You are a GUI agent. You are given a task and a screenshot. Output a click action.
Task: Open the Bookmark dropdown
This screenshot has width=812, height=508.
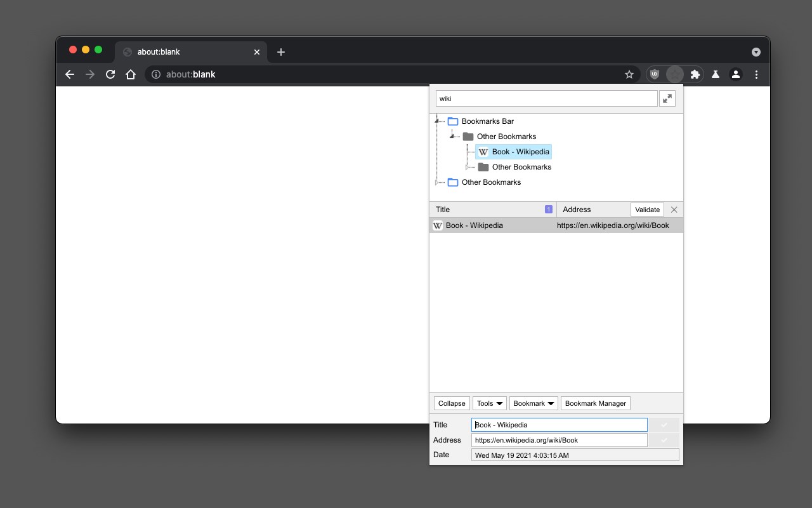pyautogui.click(x=534, y=403)
